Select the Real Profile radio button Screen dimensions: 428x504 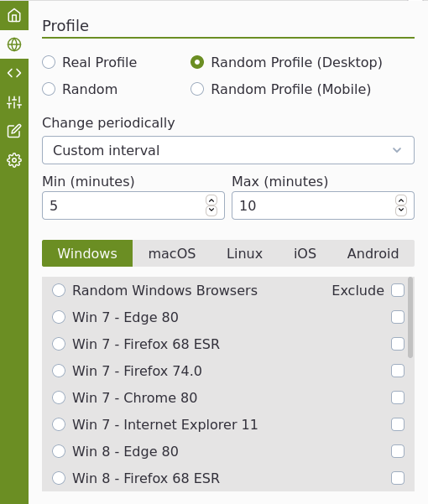[49, 62]
